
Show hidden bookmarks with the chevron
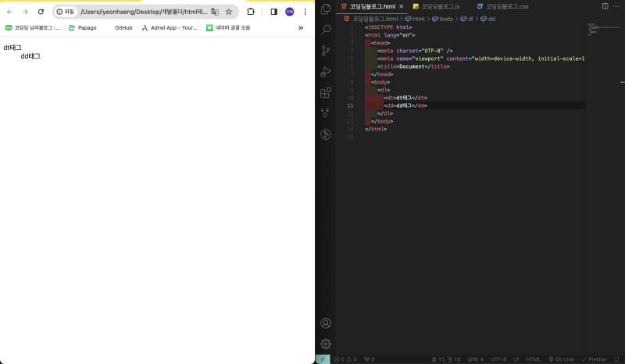tap(301, 27)
